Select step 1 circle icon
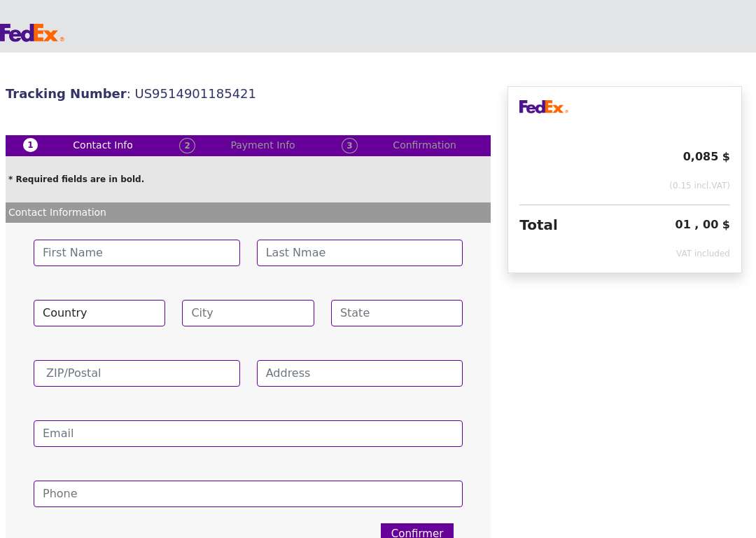756x538 pixels. point(30,145)
